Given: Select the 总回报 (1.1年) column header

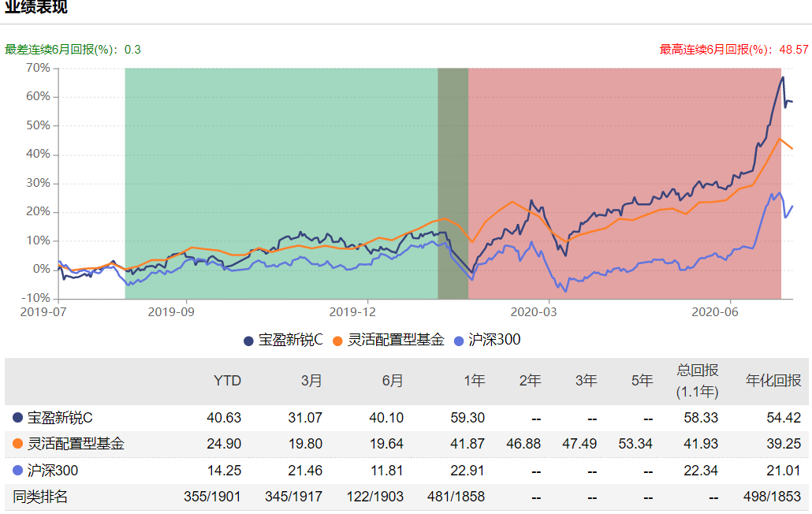Looking at the screenshot, I should [697, 381].
